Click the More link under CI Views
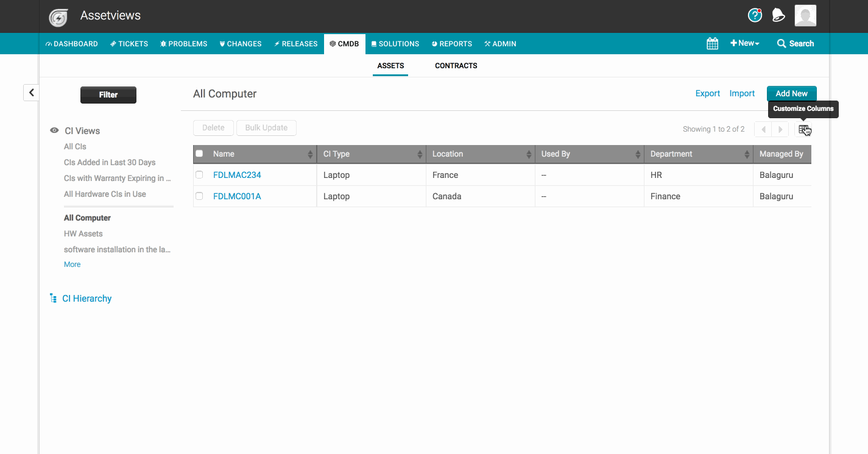This screenshot has height=454, width=868. click(x=72, y=264)
